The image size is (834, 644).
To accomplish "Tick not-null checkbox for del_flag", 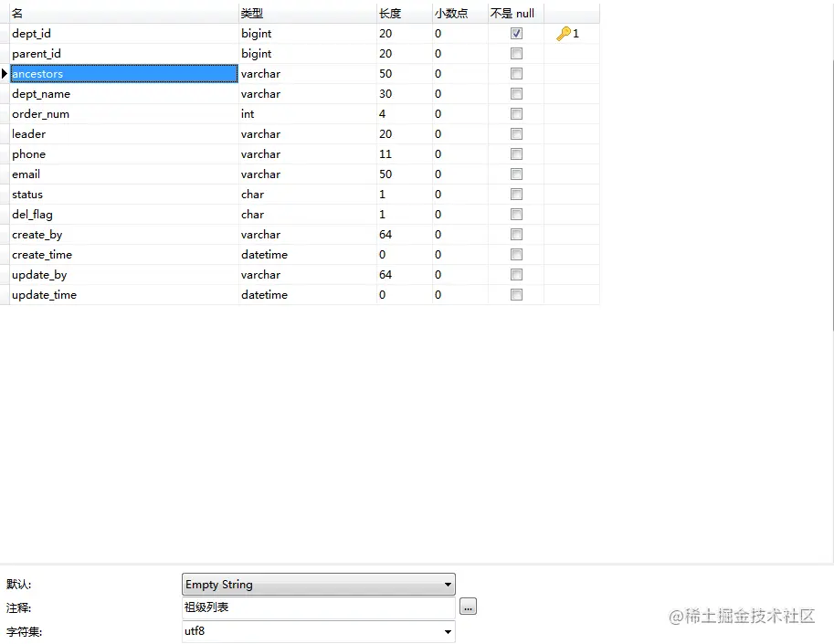I will (x=516, y=215).
